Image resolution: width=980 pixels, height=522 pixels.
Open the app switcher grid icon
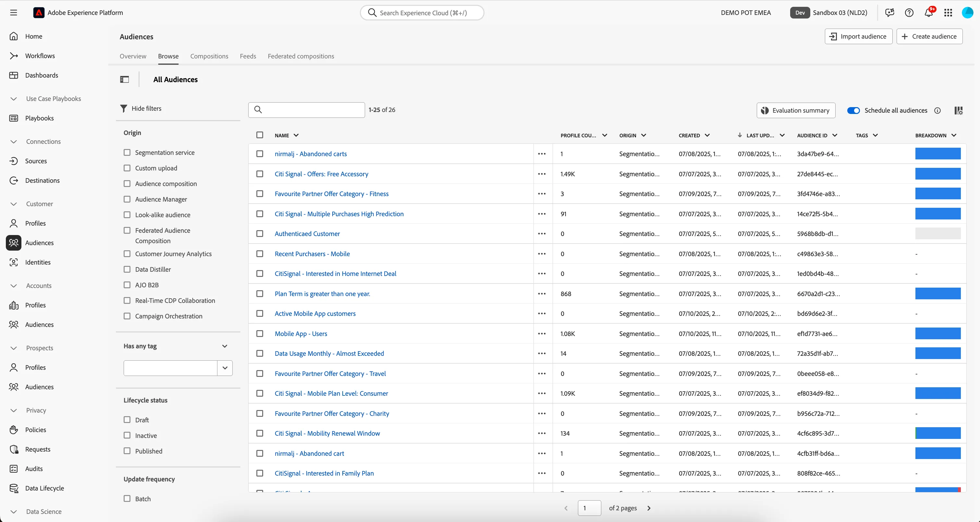coord(948,13)
